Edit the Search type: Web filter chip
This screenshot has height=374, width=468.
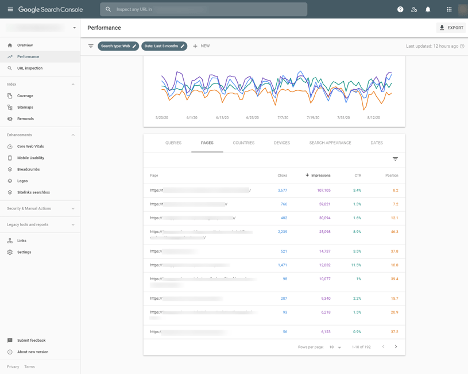coord(118,46)
